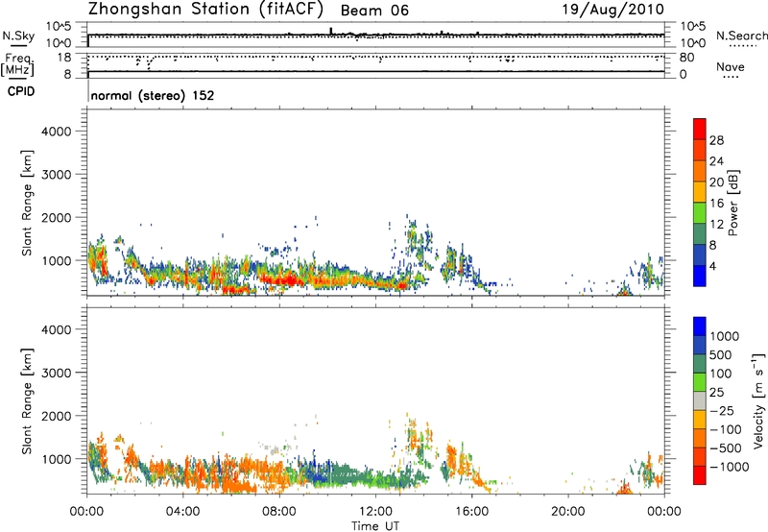Click the grey segment of the velocity colorbar
Image resolution: width=768 pixels, height=532 pixels.
(x=700, y=400)
